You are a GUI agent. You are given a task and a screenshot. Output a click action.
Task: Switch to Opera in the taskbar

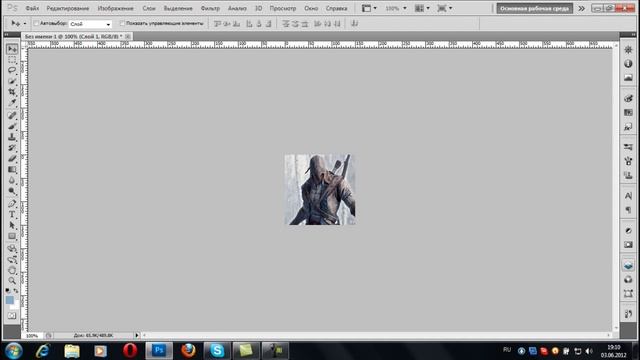[x=130, y=351]
